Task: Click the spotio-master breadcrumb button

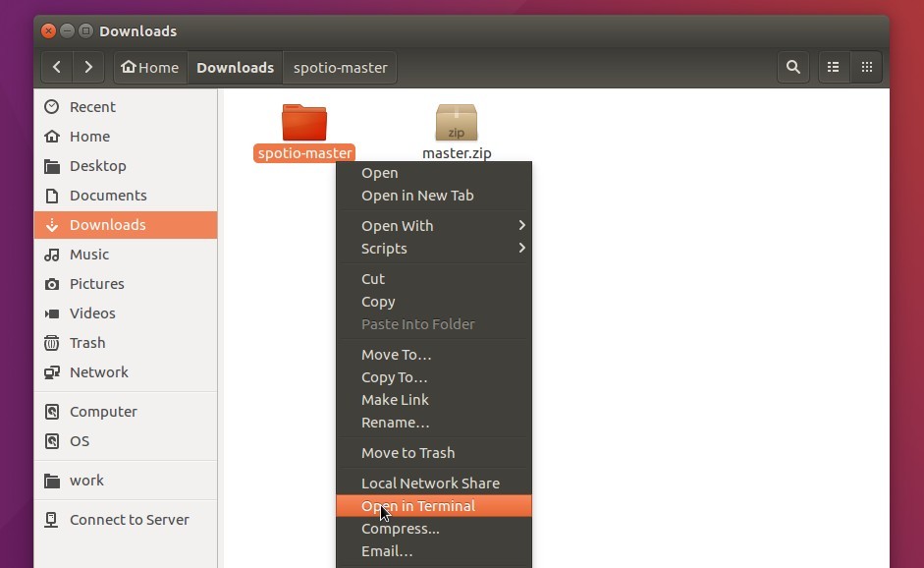Action: pyautogui.click(x=340, y=67)
